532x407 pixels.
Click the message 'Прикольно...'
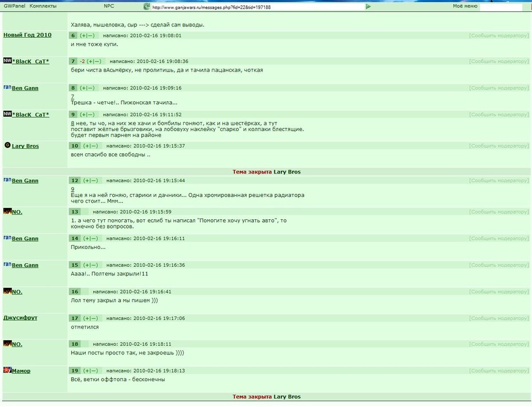tap(88, 247)
